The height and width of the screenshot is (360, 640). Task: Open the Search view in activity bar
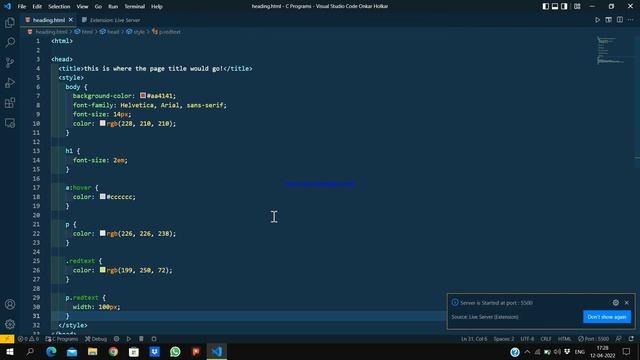coord(10,42)
